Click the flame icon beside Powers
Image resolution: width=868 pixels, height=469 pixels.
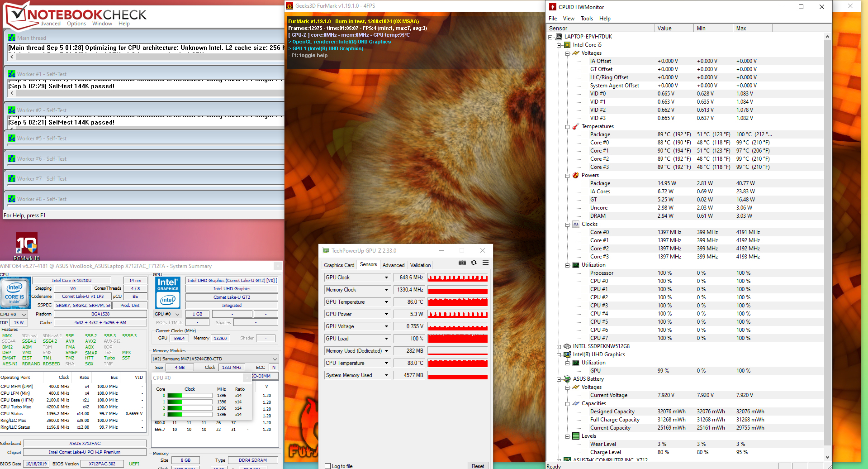pos(576,175)
